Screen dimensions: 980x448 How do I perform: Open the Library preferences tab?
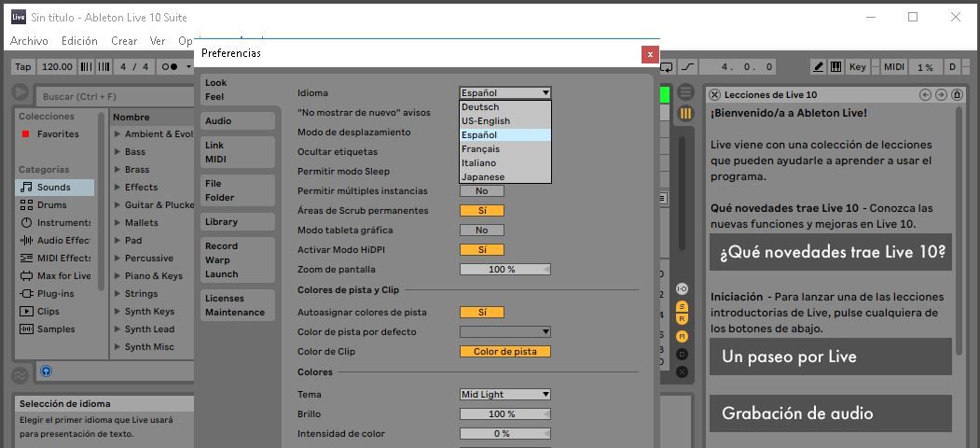click(x=238, y=221)
